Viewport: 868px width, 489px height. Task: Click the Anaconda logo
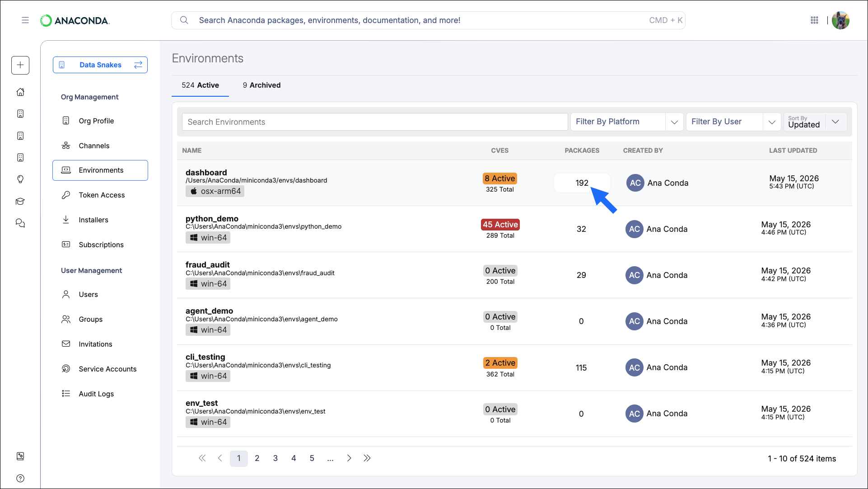(75, 20)
